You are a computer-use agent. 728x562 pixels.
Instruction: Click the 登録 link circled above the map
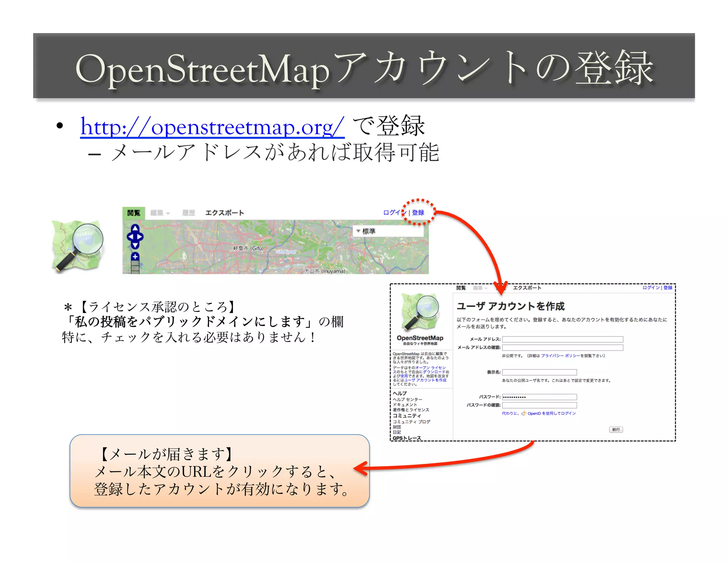[x=418, y=212]
